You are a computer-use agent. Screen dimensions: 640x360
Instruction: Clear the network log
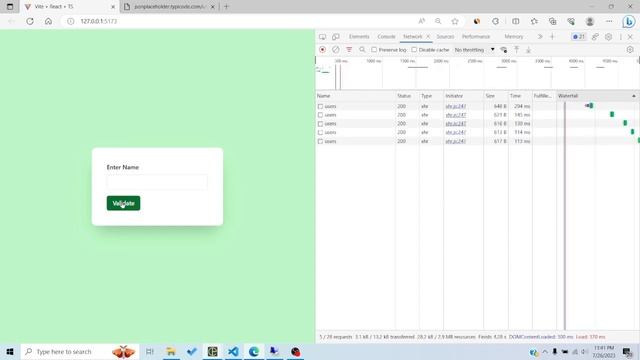(336, 50)
